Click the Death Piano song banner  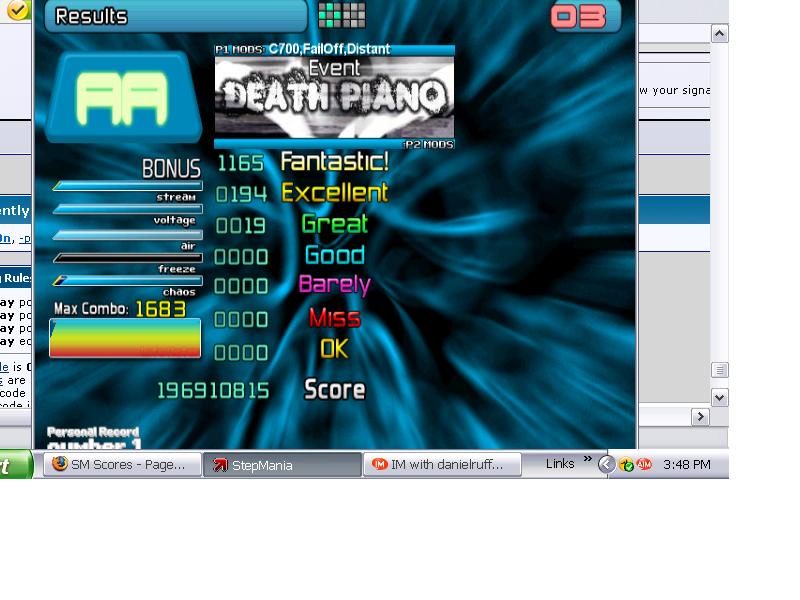coord(334,96)
